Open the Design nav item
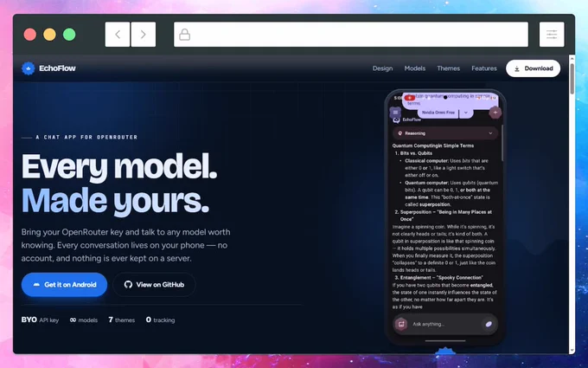This screenshot has height=368, width=588. pyautogui.click(x=382, y=68)
